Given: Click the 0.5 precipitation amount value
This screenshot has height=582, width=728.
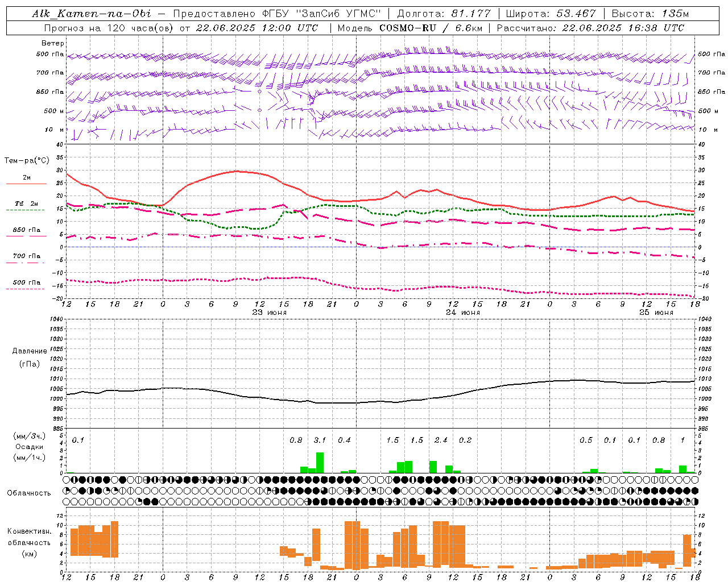Looking at the screenshot, I should [x=586, y=440].
